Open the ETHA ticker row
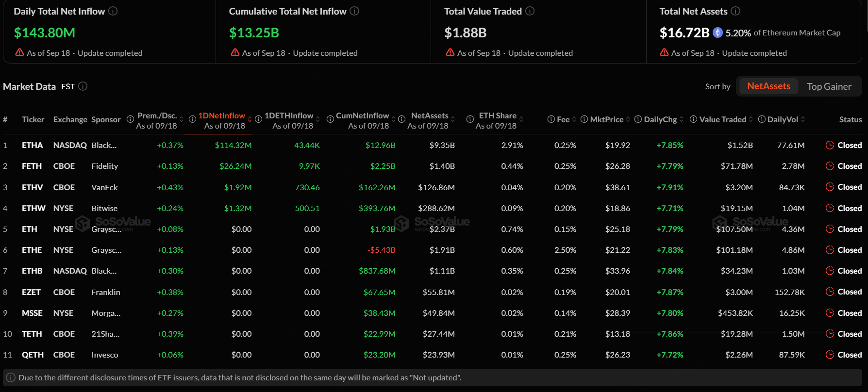Screen dimensions: 868x392 [x=33, y=145]
